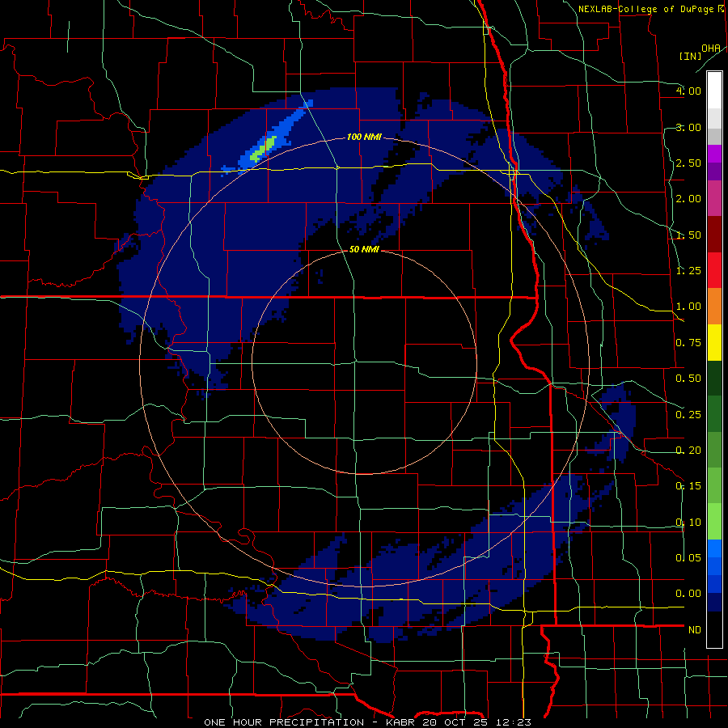Click the 0.75 legend value

point(688,343)
